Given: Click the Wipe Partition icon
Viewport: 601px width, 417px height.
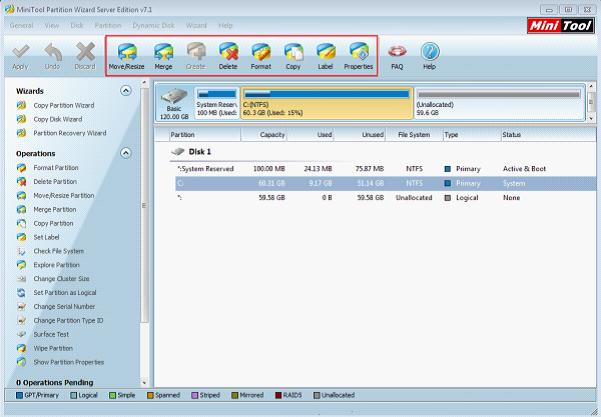Looking at the screenshot, I should tap(21, 348).
